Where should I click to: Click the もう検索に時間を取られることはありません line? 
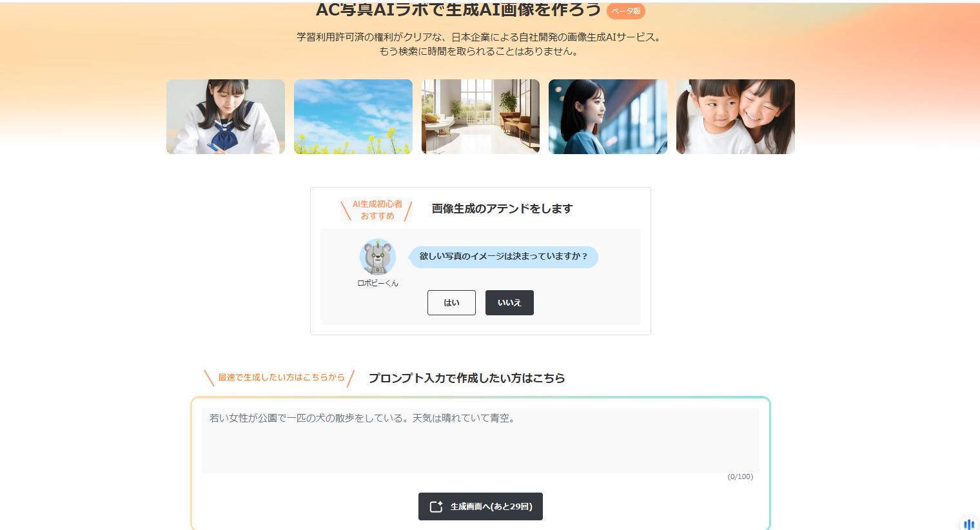point(480,52)
